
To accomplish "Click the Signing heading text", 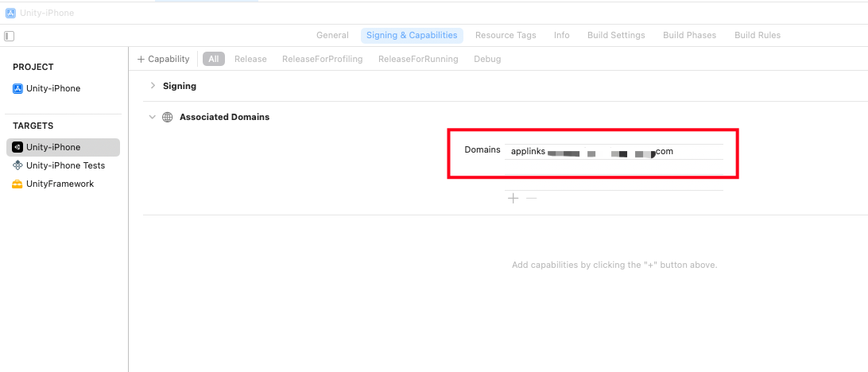I will click(180, 87).
